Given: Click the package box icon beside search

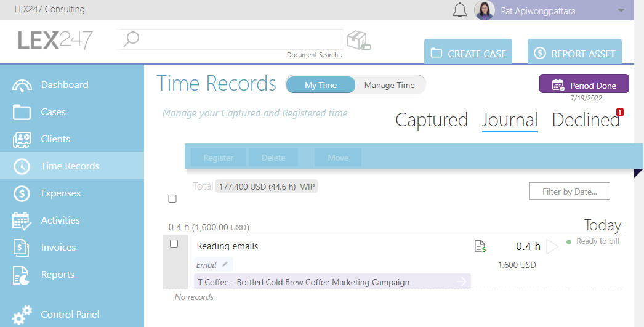Looking at the screenshot, I should click(x=358, y=41).
